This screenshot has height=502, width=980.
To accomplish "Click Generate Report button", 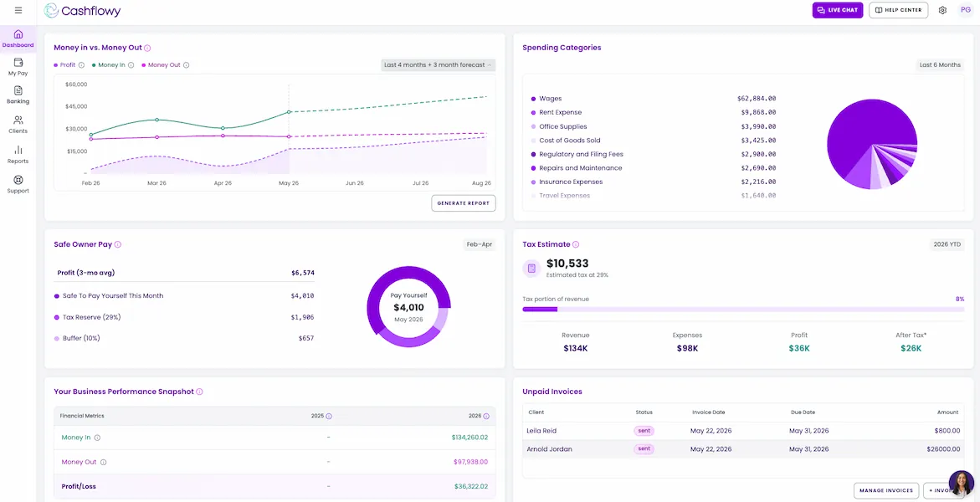I will [x=463, y=203].
